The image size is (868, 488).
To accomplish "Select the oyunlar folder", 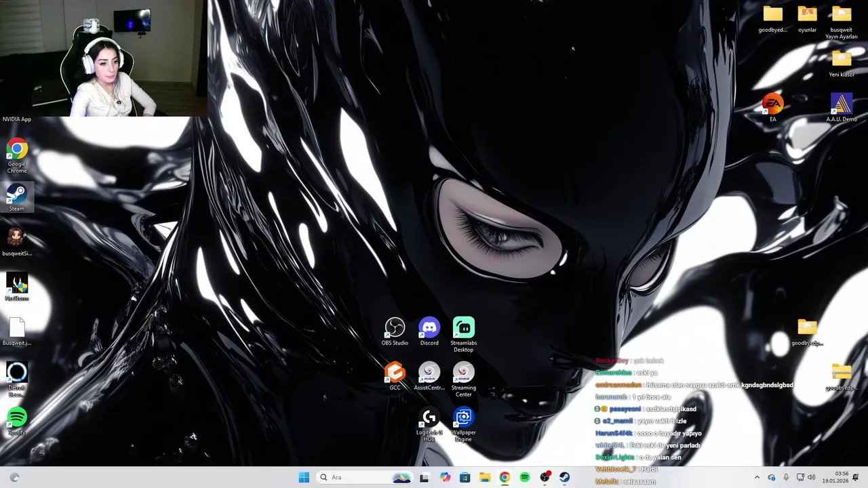I will (807, 18).
